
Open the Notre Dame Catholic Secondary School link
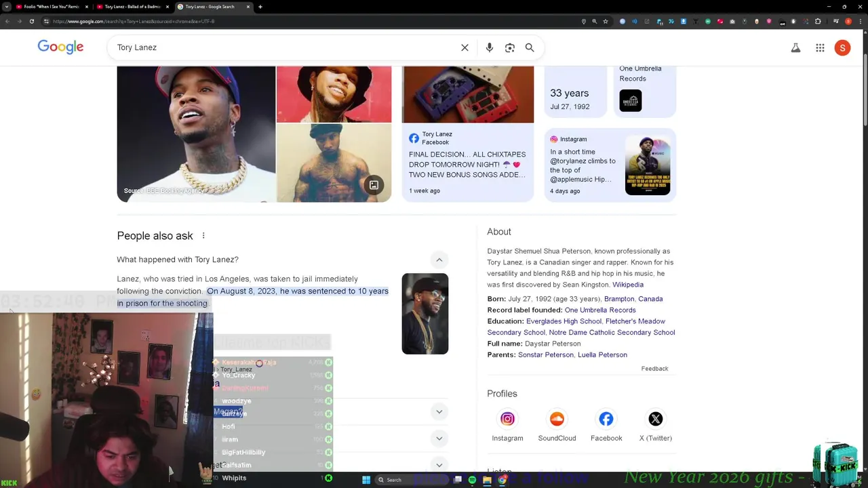click(612, 332)
